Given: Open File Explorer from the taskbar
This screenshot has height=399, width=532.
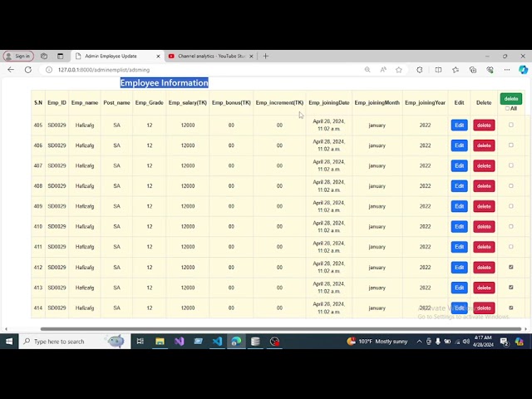Looking at the screenshot, I should tap(160, 342).
